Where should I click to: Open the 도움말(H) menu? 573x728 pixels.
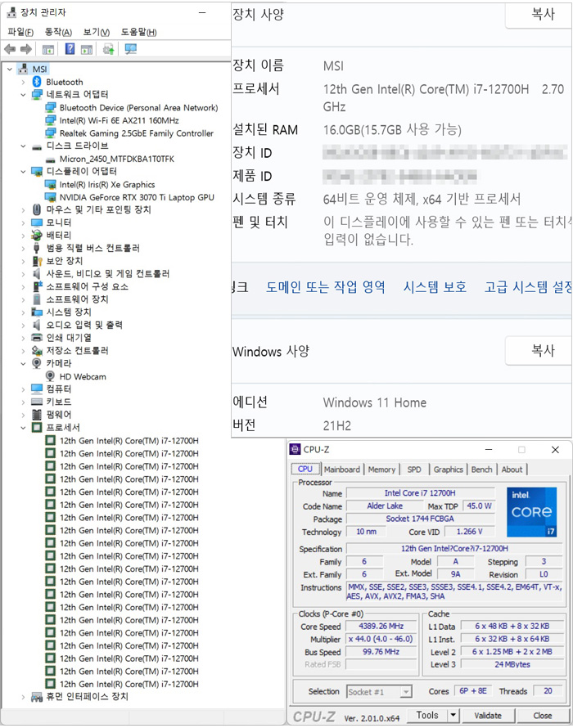(x=138, y=32)
